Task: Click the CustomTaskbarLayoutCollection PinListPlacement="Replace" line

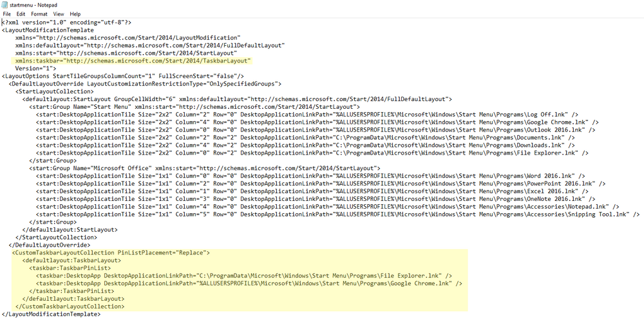Action: (x=111, y=252)
